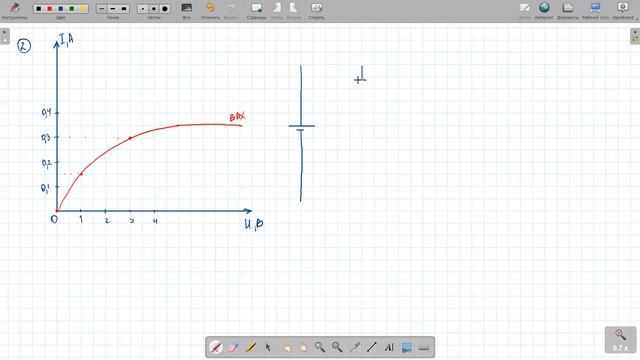The height and width of the screenshot is (360, 640).
Task: Choose the medium line width
Action: 113,9
